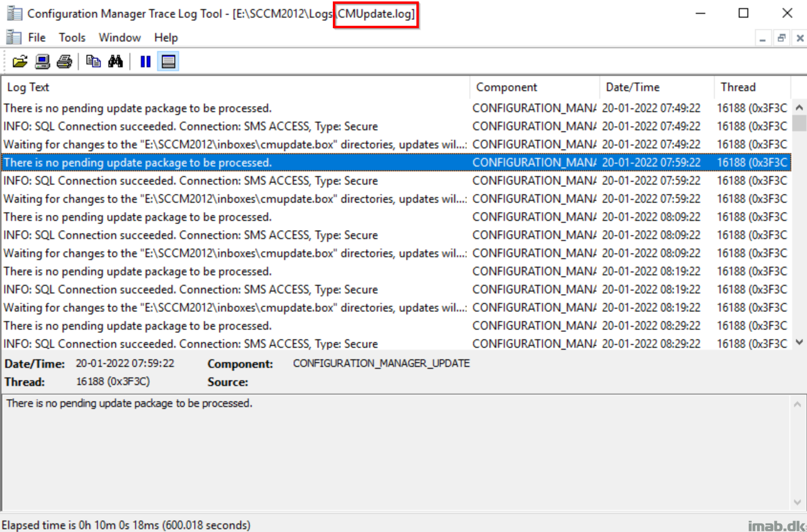Select the SQL Connection succeeded row at 08:29:22

pyautogui.click(x=396, y=343)
